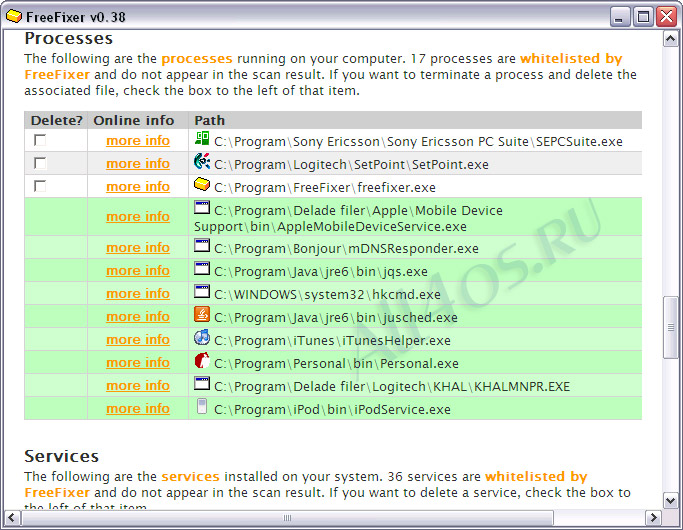Open more info for SEPCSuite.exe

(x=138, y=141)
